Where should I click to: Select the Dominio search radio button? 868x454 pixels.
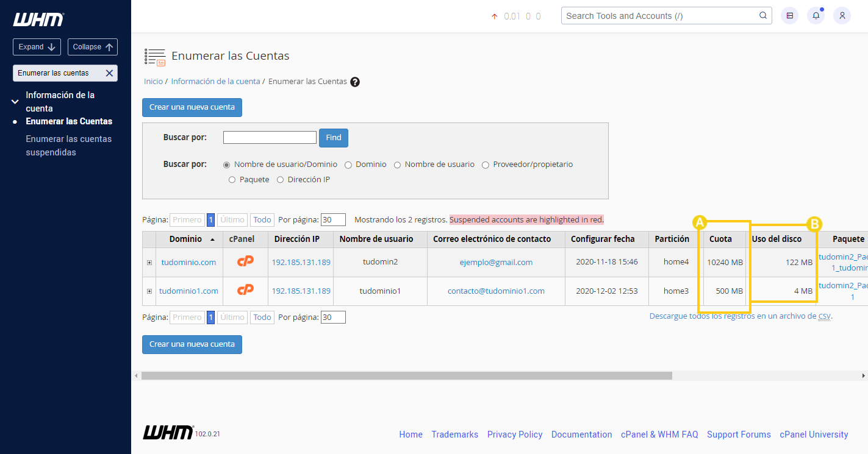coord(348,164)
